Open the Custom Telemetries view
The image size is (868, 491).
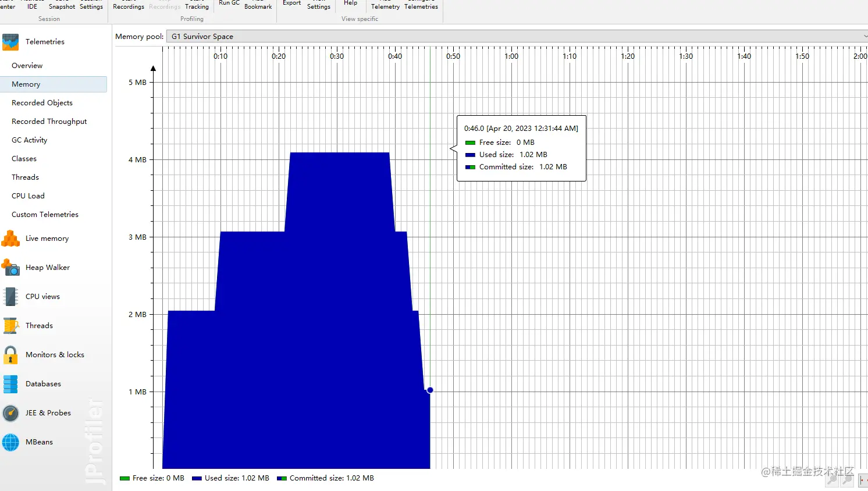(45, 215)
